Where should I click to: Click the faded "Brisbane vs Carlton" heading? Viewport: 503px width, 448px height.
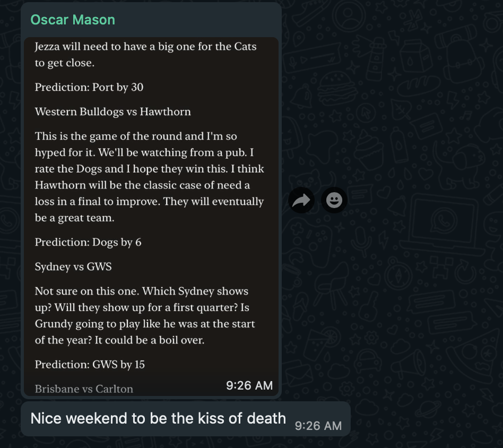(x=84, y=389)
